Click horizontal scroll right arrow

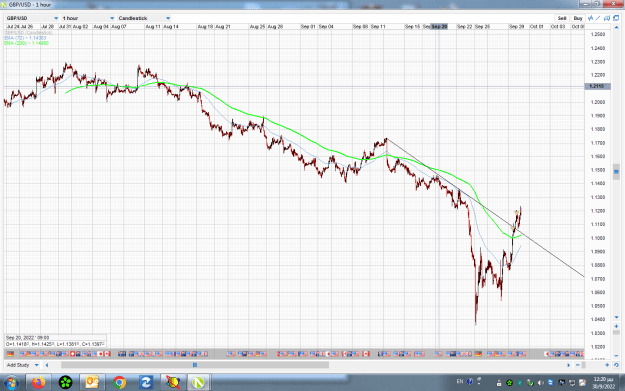coord(568,365)
